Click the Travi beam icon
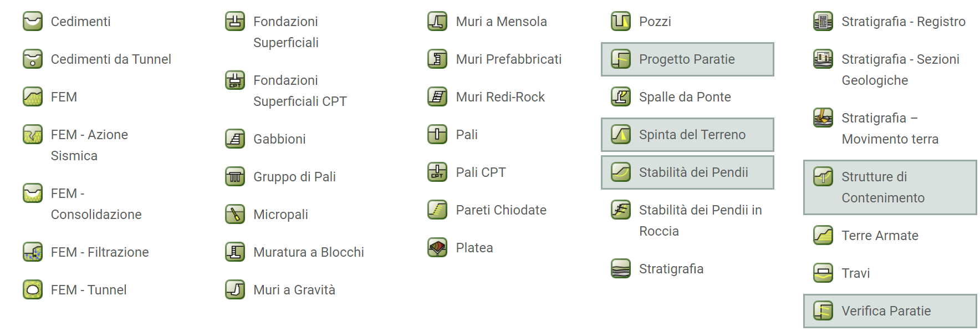980x331 pixels. (x=823, y=273)
